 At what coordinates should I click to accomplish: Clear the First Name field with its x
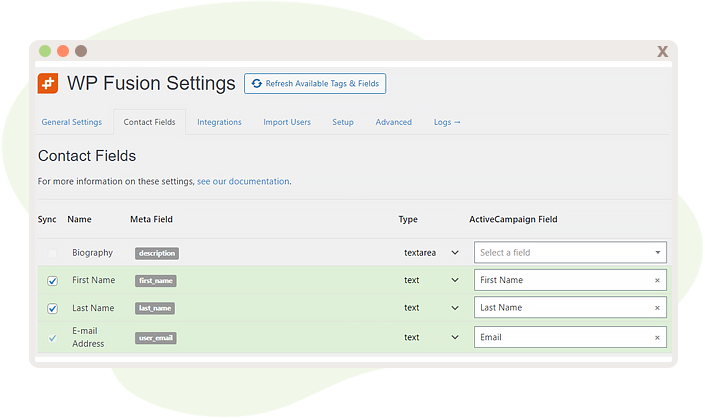[x=657, y=280]
